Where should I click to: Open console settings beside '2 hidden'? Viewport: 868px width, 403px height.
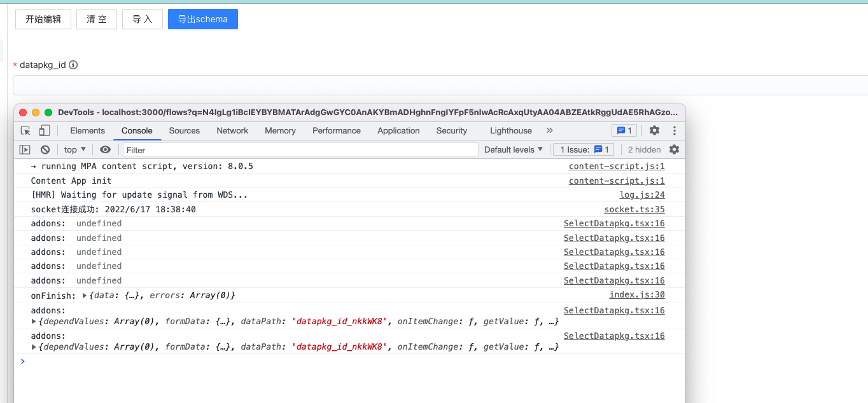pos(674,149)
